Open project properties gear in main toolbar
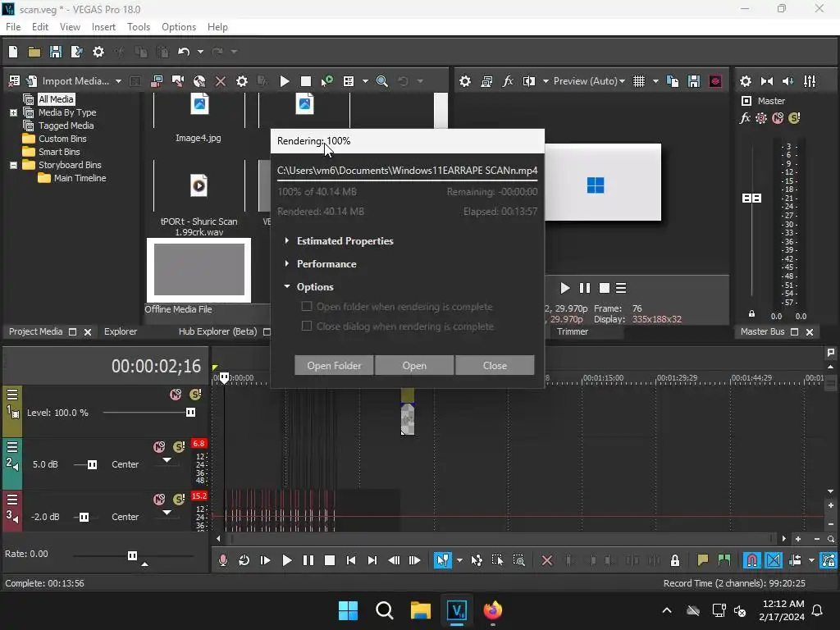This screenshot has height=630, width=840. pyautogui.click(x=98, y=52)
